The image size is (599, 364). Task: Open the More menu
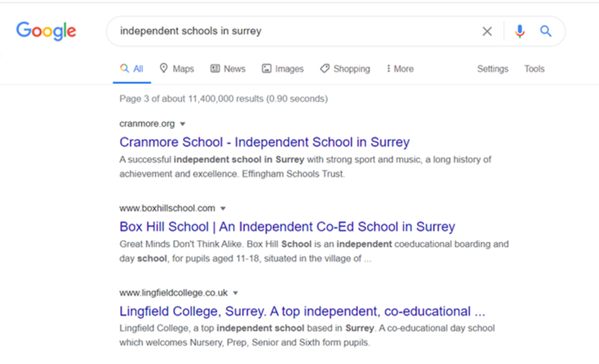tap(400, 69)
